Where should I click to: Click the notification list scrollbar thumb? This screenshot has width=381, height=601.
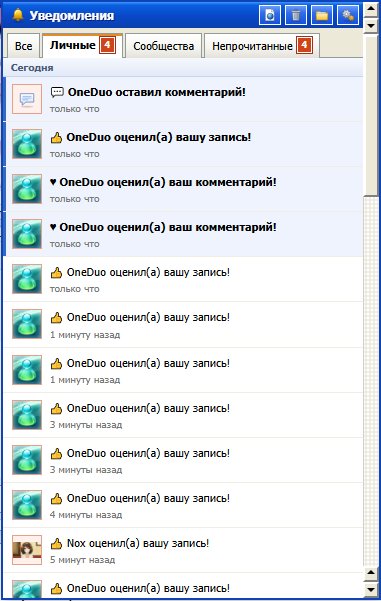click(x=371, y=115)
